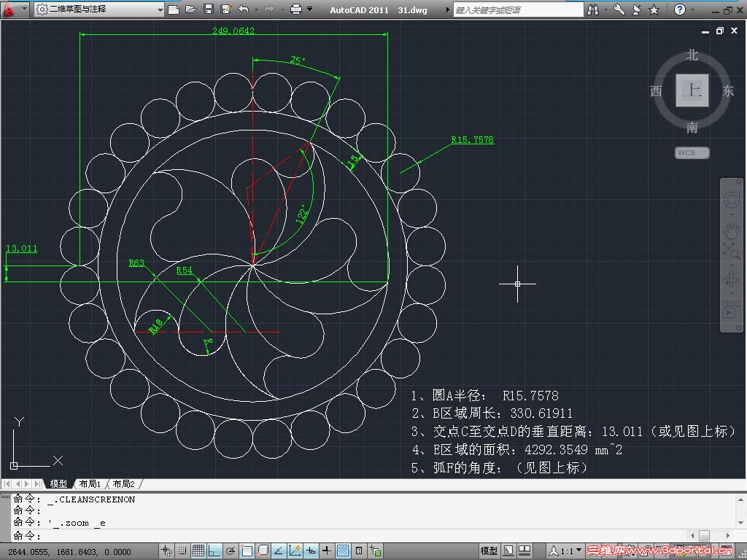The height and width of the screenshot is (560, 747).
Task: Toggle transparency display in status bar
Action: 343,551
